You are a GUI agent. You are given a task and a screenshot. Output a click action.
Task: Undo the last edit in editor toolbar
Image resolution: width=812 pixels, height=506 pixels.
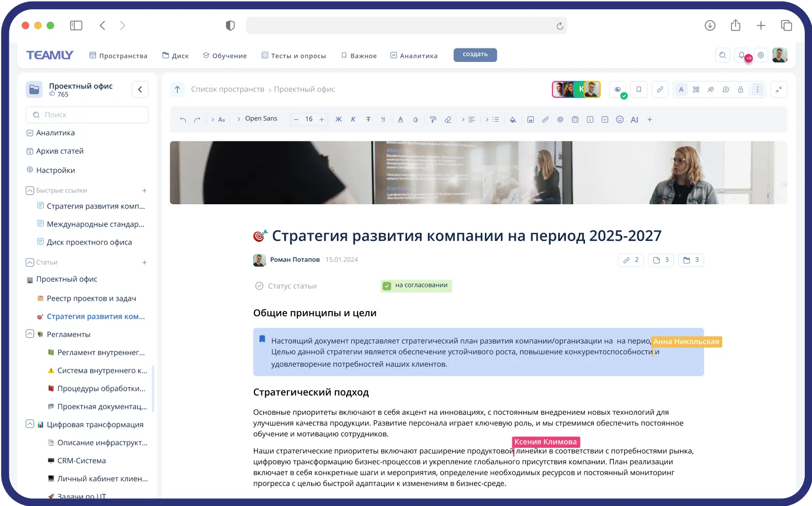coord(183,120)
